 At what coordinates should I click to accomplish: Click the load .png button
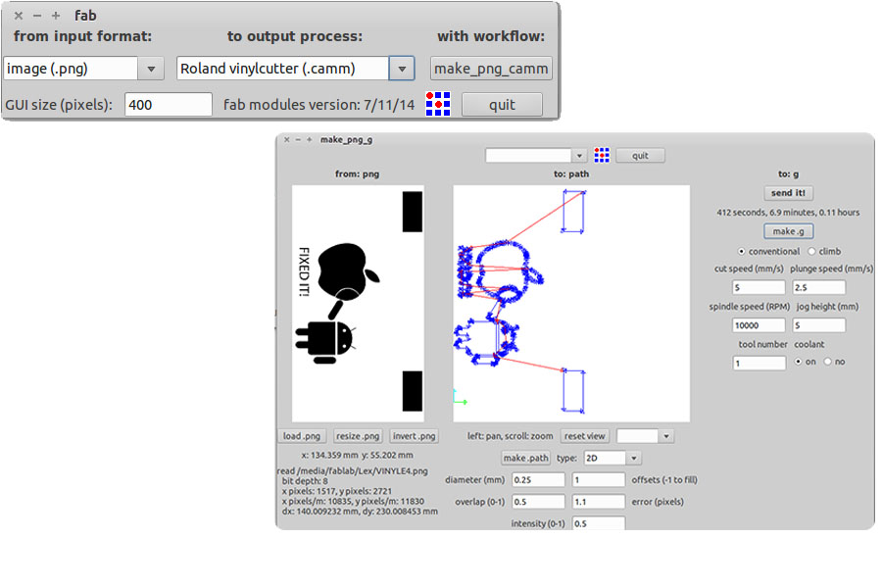point(302,436)
